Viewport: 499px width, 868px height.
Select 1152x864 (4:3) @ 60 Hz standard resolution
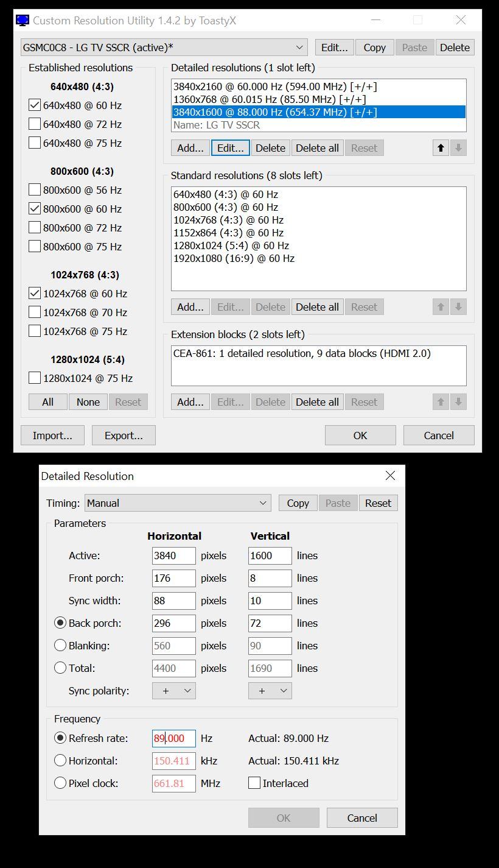pos(319,233)
